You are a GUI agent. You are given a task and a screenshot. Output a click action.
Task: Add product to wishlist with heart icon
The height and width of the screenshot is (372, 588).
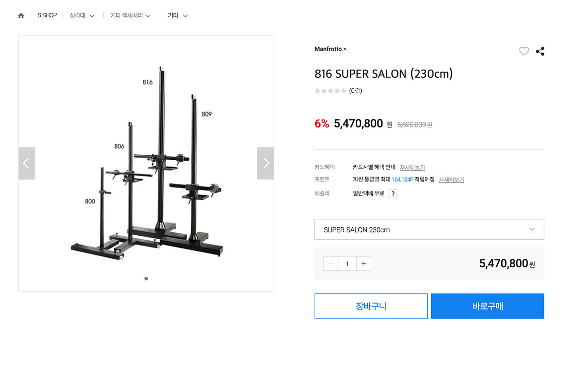524,51
